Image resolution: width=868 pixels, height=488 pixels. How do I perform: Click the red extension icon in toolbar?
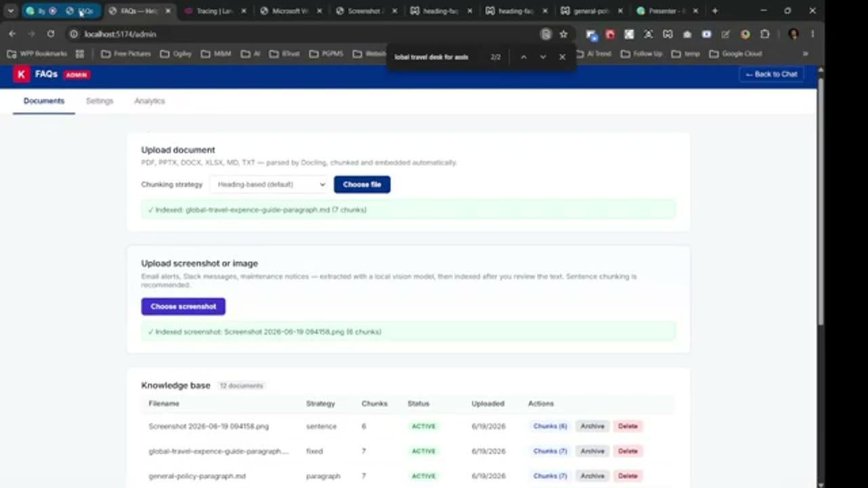(x=610, y=34)
